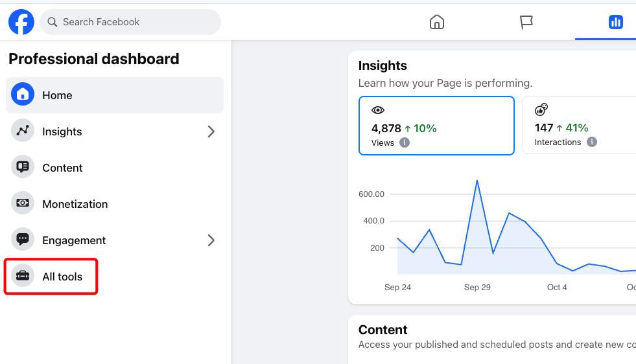Click the Interactions info icon
The width and height of the screenshot is (636, 364).
592,142
